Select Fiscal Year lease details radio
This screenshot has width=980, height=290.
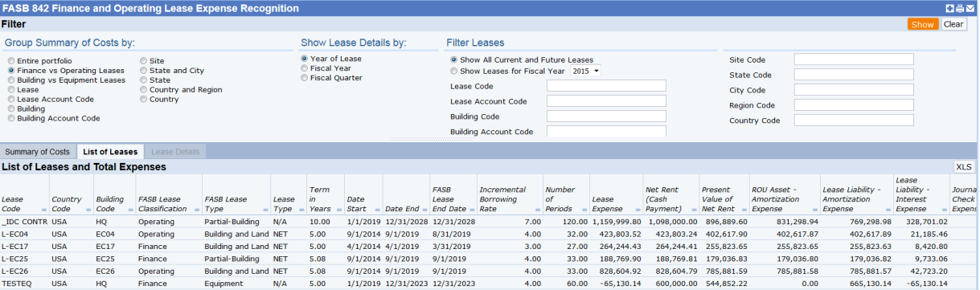[x=305, y=68]
